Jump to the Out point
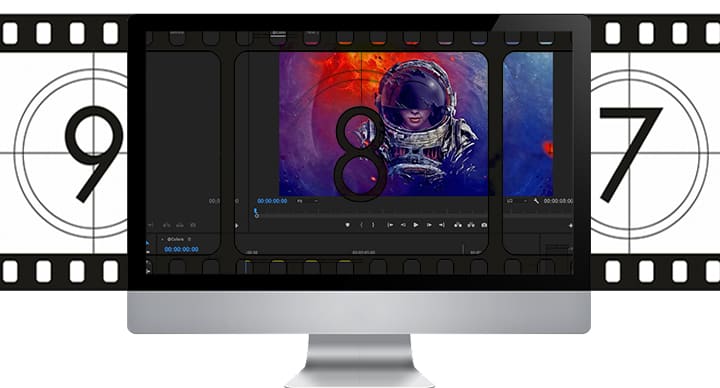Viewport: 720px width, 388px height. (441, 225)
